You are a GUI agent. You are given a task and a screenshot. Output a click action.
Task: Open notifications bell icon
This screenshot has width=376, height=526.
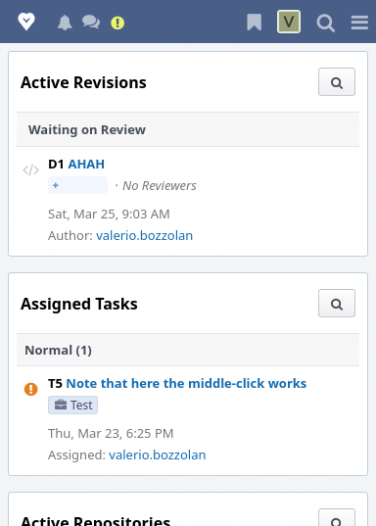[65, 23]
